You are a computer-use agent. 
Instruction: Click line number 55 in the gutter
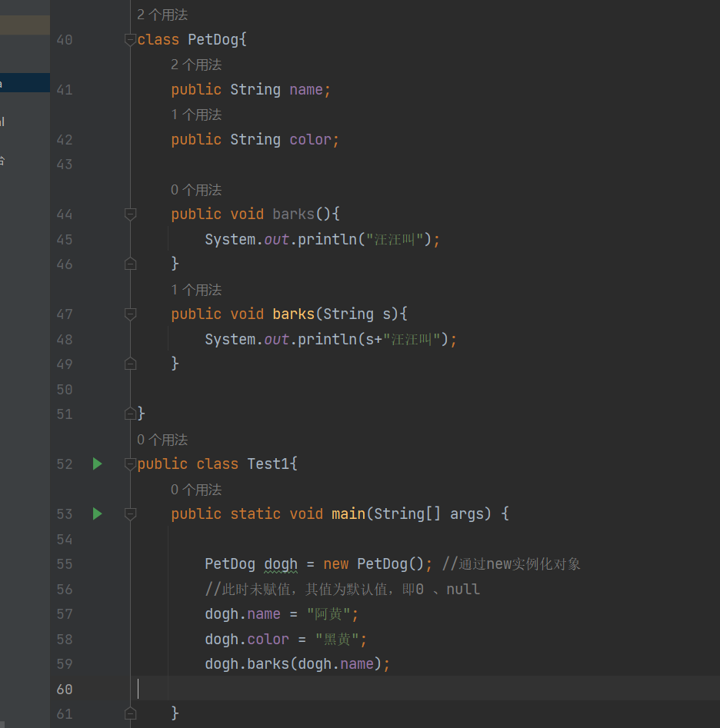[64, 564]
